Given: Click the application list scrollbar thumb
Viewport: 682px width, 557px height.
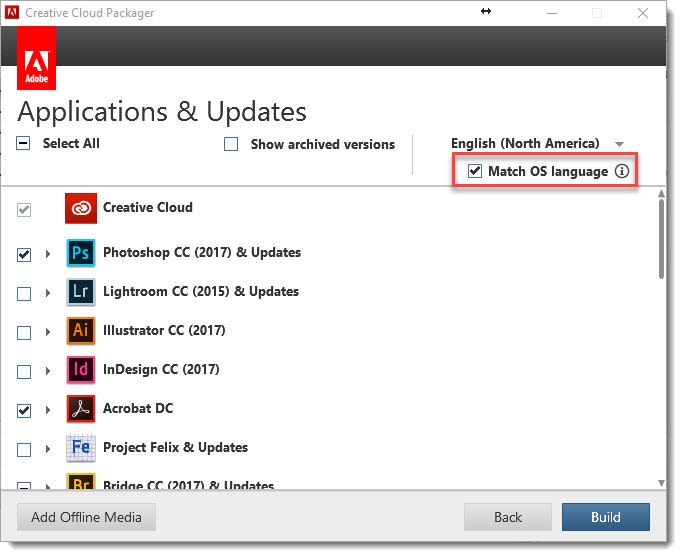Looking at the screenshot, I should pos(661,239).
